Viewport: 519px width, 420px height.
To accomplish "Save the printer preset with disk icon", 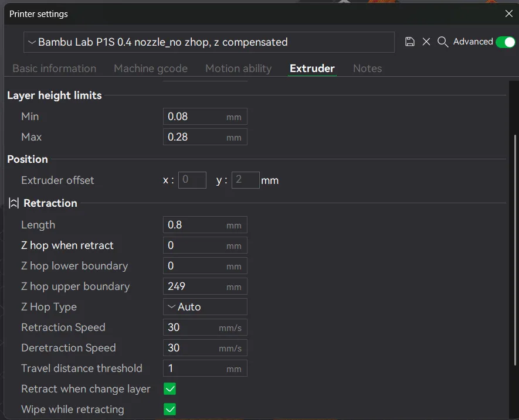I will [x=410, y=42].
